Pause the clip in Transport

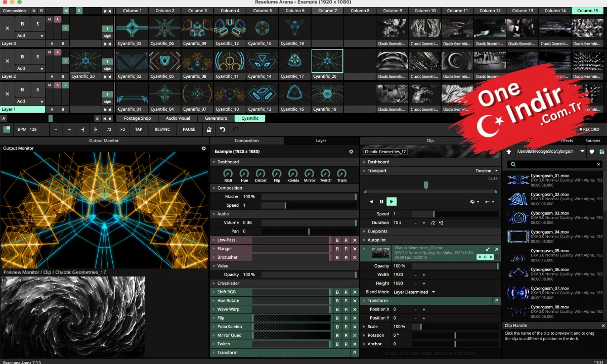(x=381, y=201)
